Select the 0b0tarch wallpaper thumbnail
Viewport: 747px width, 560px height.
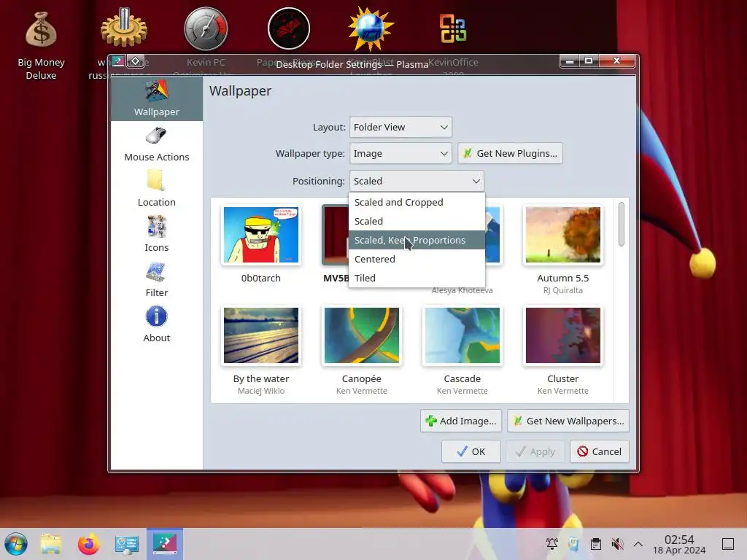tap(261, 235)
